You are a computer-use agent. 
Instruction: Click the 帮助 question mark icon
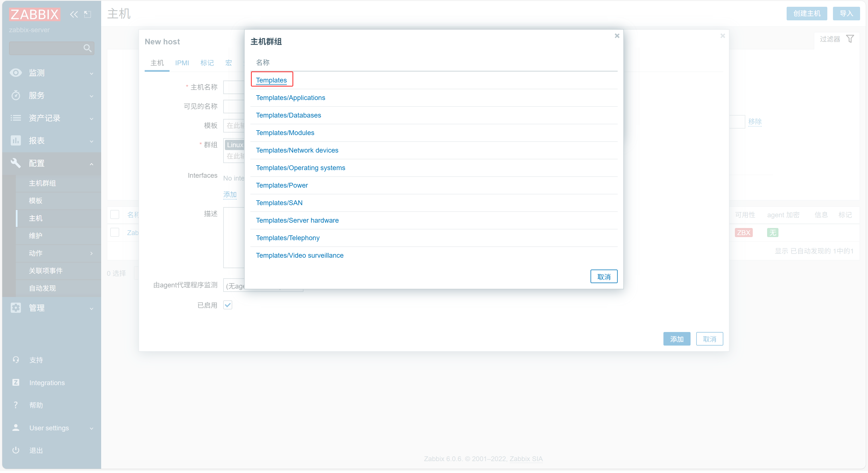(16, 405)
